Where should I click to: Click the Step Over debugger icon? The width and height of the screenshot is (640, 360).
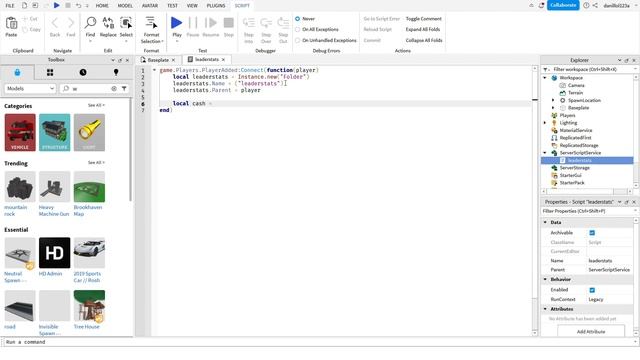(x=266, y=23)
